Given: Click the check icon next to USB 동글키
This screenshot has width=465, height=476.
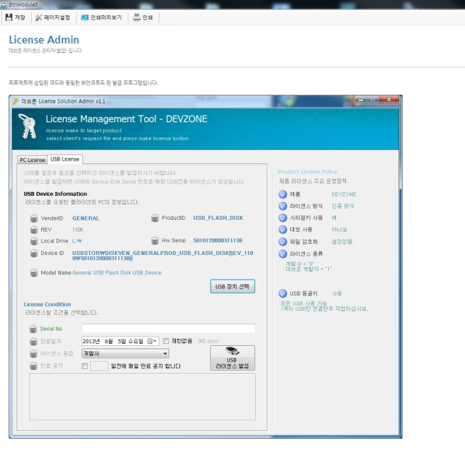Looking at the screenshot, I should click(283, 293).
